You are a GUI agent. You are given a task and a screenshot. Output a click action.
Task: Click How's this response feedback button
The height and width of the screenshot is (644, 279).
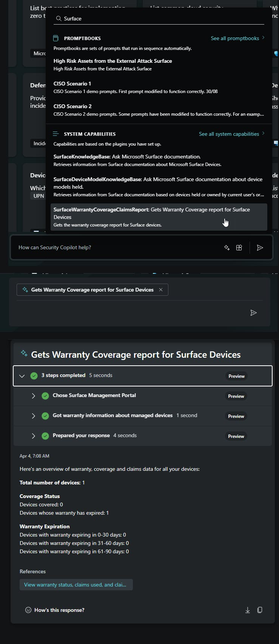[55, 610]
